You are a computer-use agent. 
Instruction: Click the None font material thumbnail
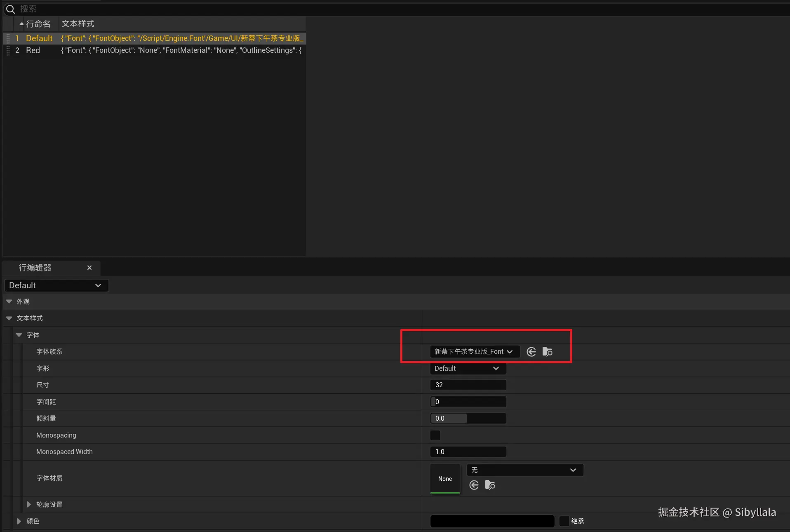[x=445, y=478]
